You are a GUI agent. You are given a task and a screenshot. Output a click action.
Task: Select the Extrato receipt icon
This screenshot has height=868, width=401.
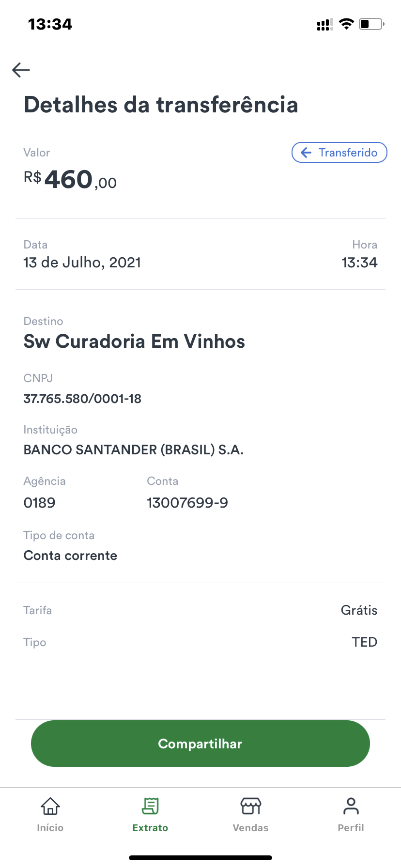(150, 806)
